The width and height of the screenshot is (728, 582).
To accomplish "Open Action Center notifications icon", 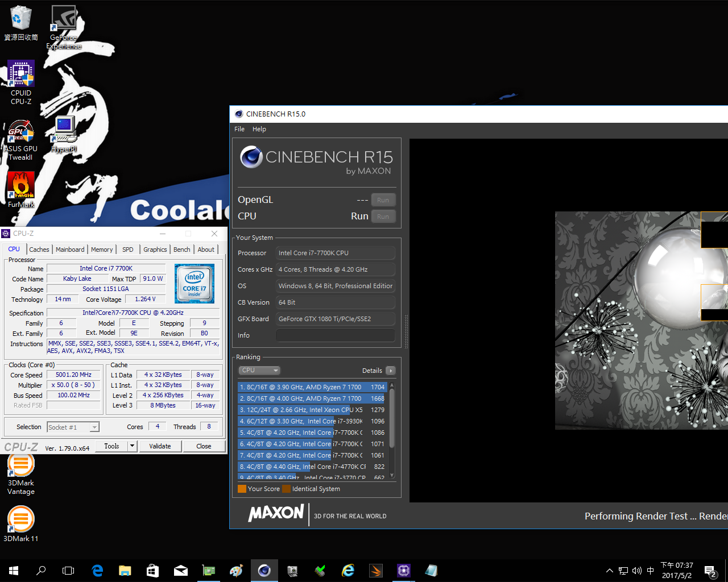I will coord(710,571).
